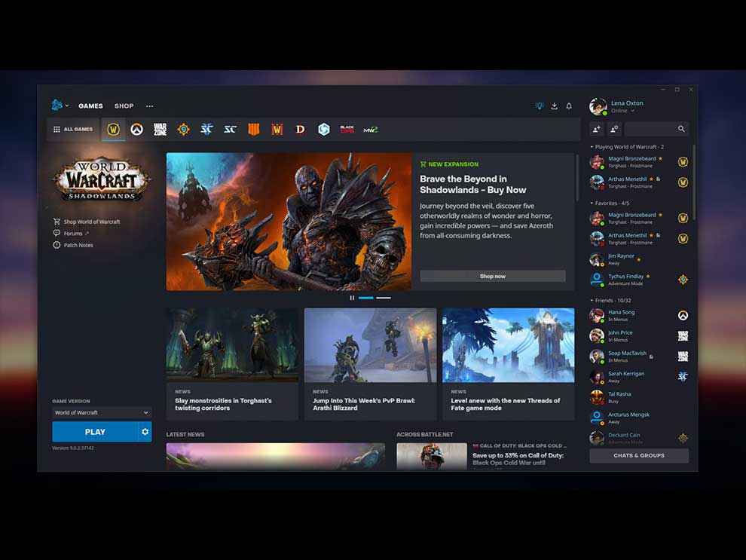The height and width of the screenshot is (560, 746).
Task: Select the StarCraft II game tab icon
Action: point(207,130)
